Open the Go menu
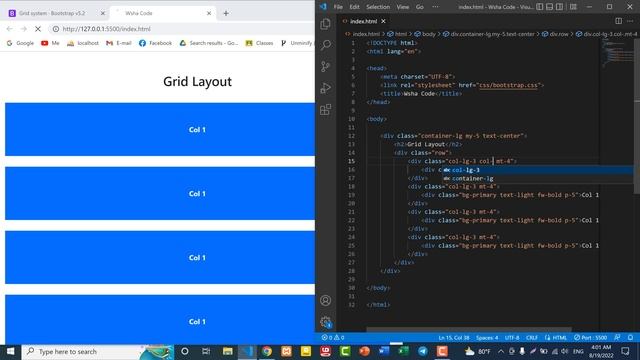 pyautogui.click(x=420, y=7)
